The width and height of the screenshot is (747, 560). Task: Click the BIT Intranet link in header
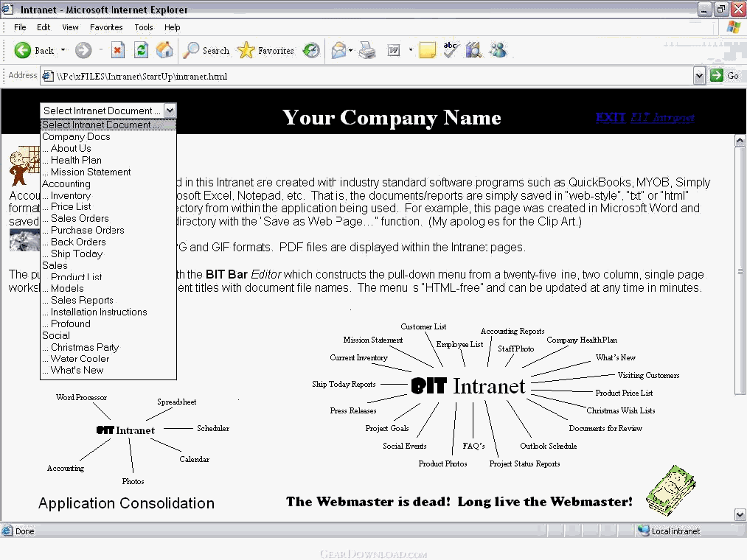pos(663,117)
